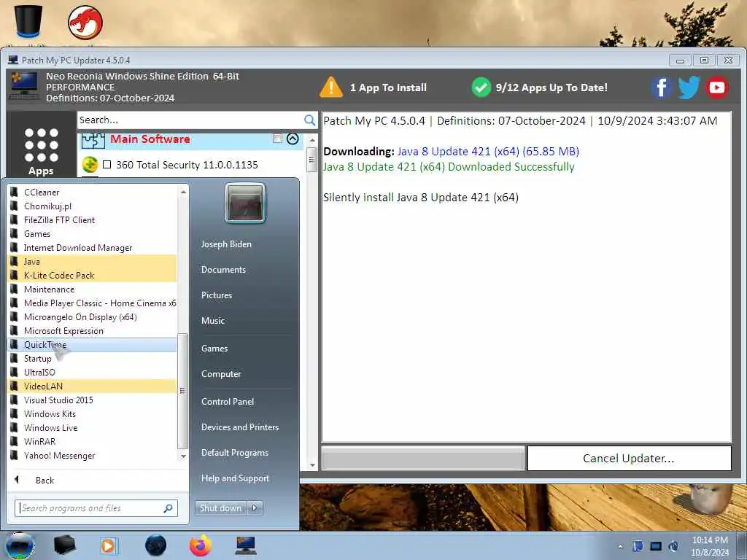Click the Main Software puzzle icon
747x560 pixels.
tap(93, 140)
